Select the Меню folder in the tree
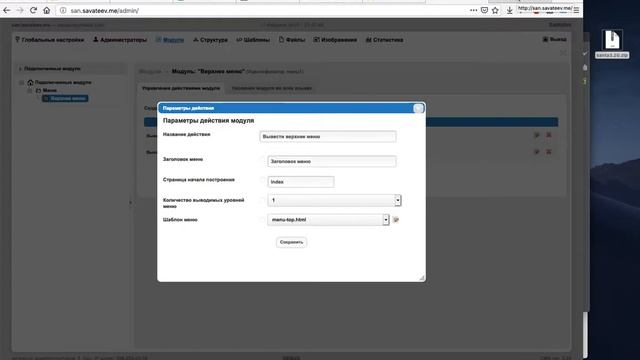The width and height of the screenshot is (640, 360). (46, 90)
